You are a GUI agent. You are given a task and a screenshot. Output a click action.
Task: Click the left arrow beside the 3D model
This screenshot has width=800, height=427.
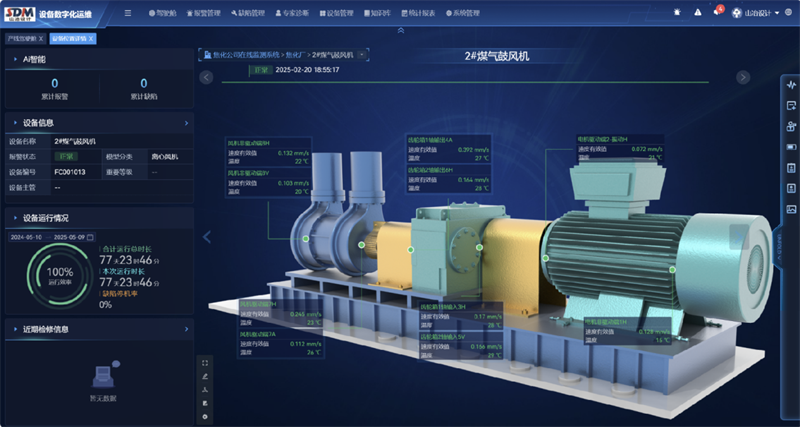tap(208, 237)
